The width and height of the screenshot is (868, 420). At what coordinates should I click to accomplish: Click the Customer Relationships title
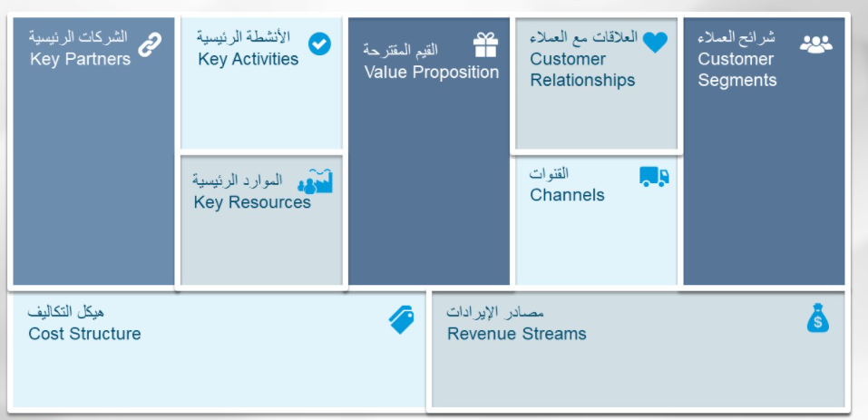point(582,70)
